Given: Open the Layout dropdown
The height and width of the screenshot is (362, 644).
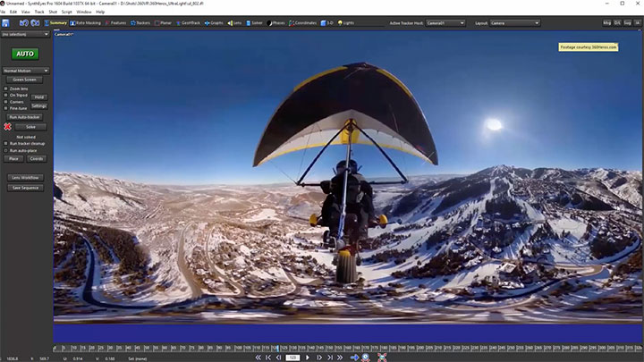Looking at the screenshot, I should [x=514, y=23].
